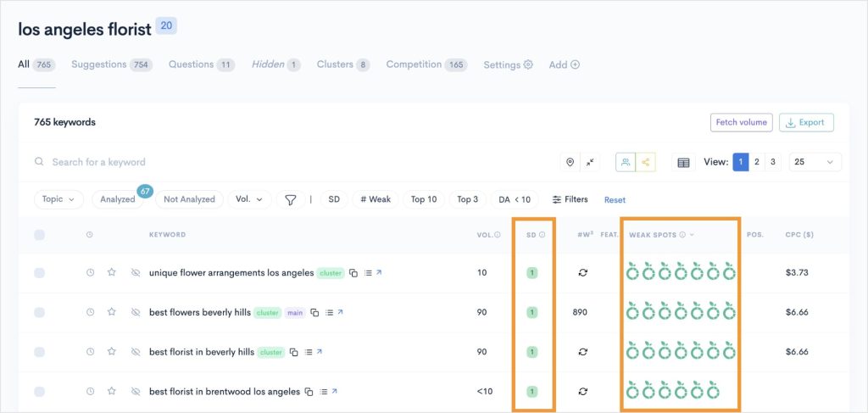Open the 25 rows-per-page dropdown
This screenshot has height=413, width=868.
click(x=815, y=162)
